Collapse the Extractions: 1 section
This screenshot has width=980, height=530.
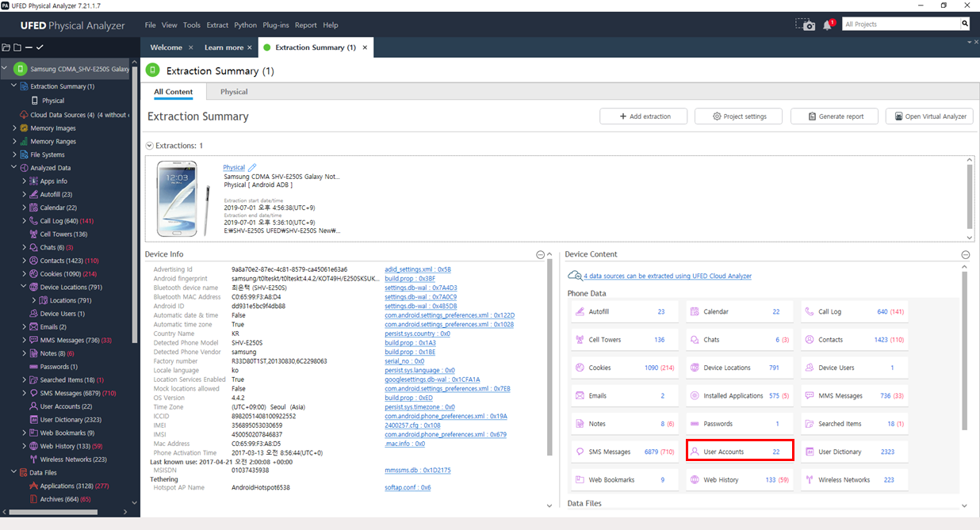click(x=149, y=146)
